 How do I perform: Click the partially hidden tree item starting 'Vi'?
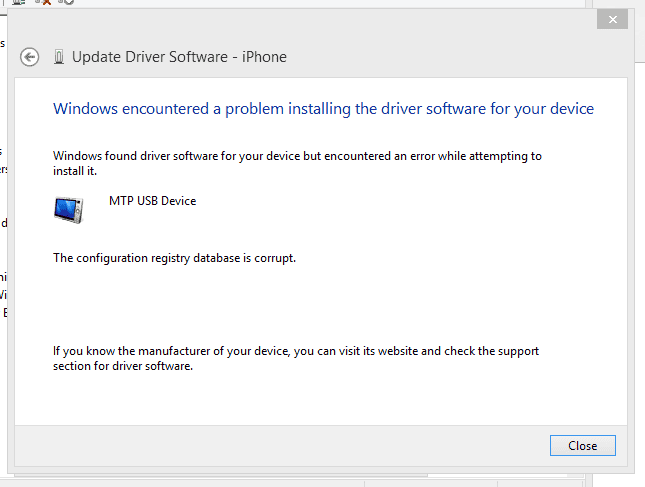point(3,295)
